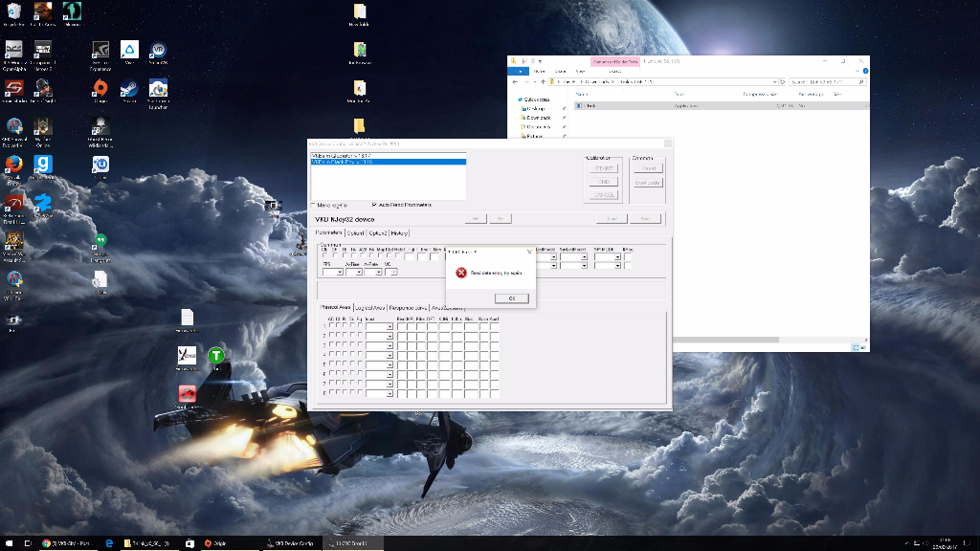Open the Firefox desktop shortcut

14,165
